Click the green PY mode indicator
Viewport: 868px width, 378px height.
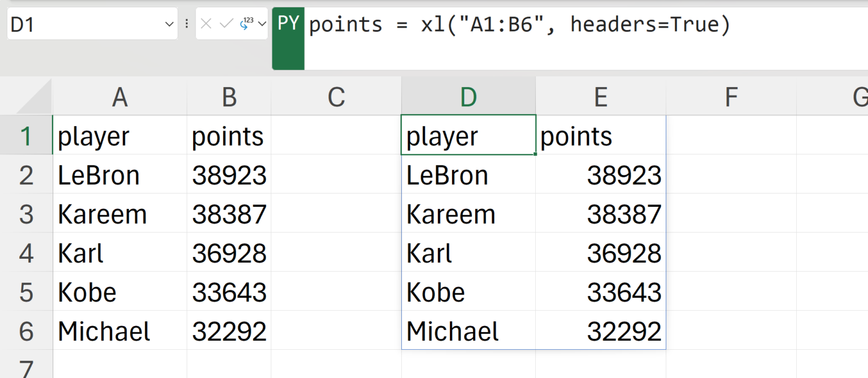(x=288, y=25)
